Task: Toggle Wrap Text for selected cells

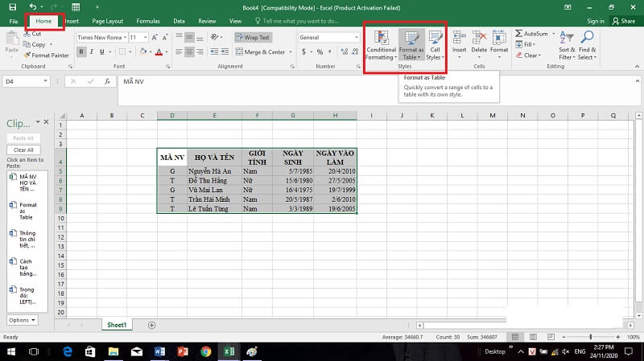Action: coord(253,38)
